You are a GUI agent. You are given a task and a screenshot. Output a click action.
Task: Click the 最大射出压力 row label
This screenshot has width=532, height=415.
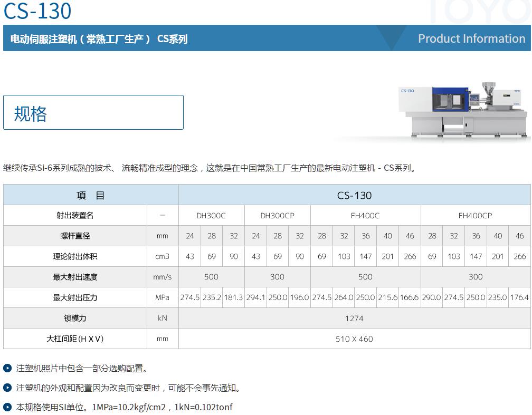[75, 297]
